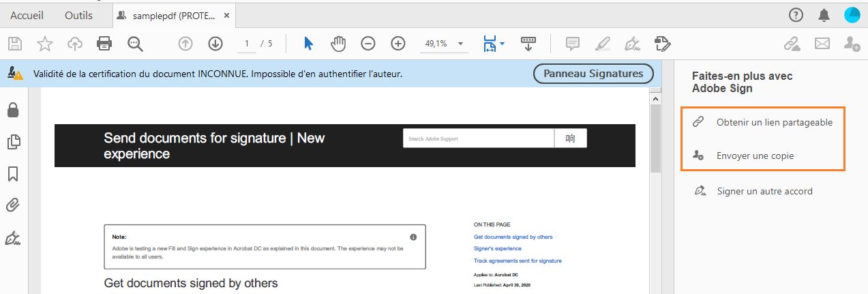This screenshot has width=868, height=294.
Task: Open the page thumbnails panel in the sidebar
Action: [x=13, y=142]
